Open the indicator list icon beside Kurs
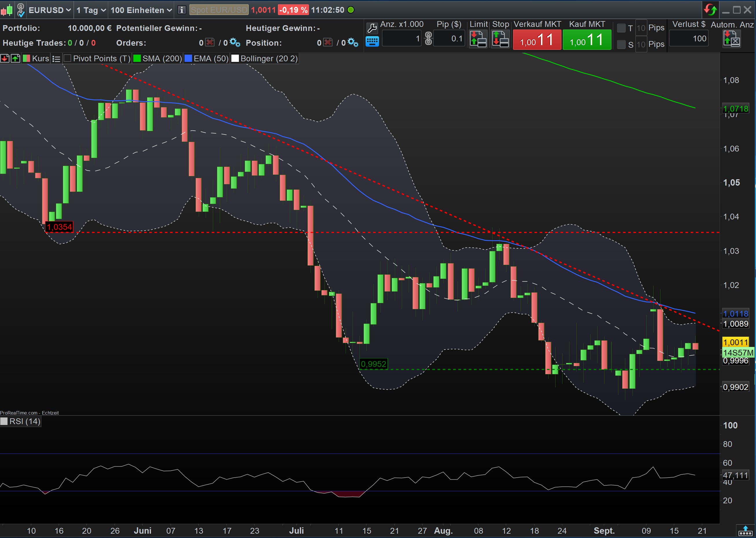 [x=56, y=59]
